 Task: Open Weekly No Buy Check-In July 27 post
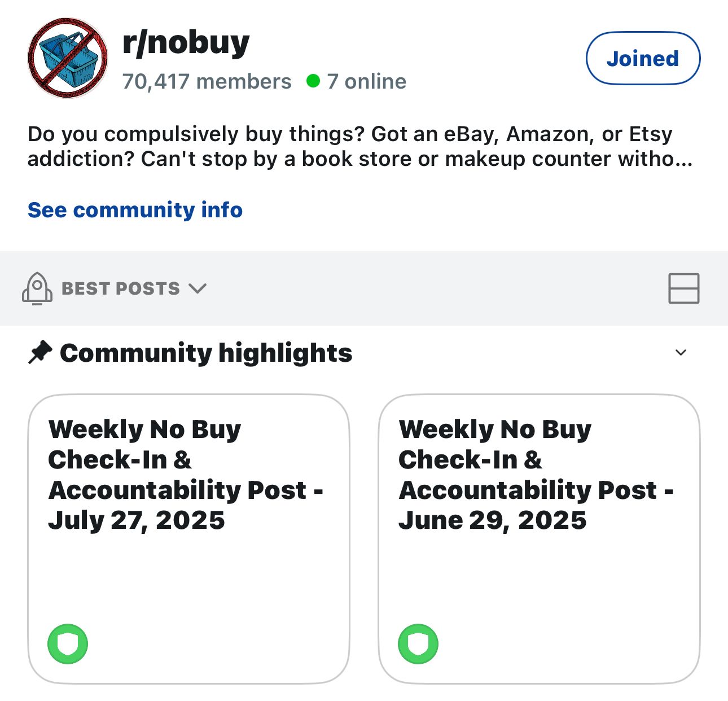coord(186,475)
